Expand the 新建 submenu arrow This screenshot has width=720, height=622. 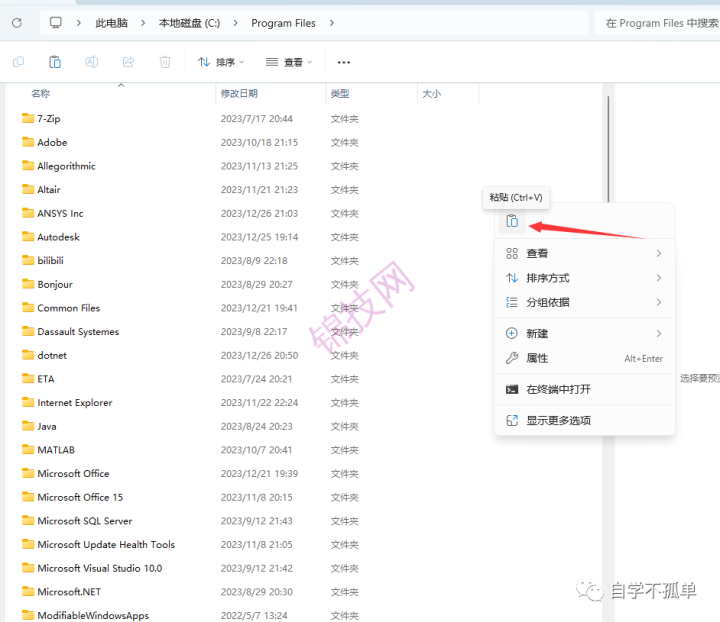659,333
